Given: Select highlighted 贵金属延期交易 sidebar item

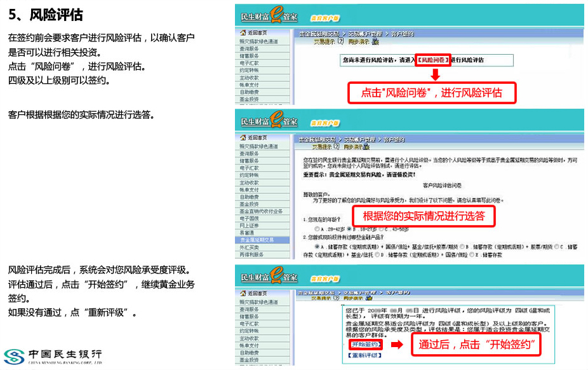Looking at the screenshot, I should 262,240.
